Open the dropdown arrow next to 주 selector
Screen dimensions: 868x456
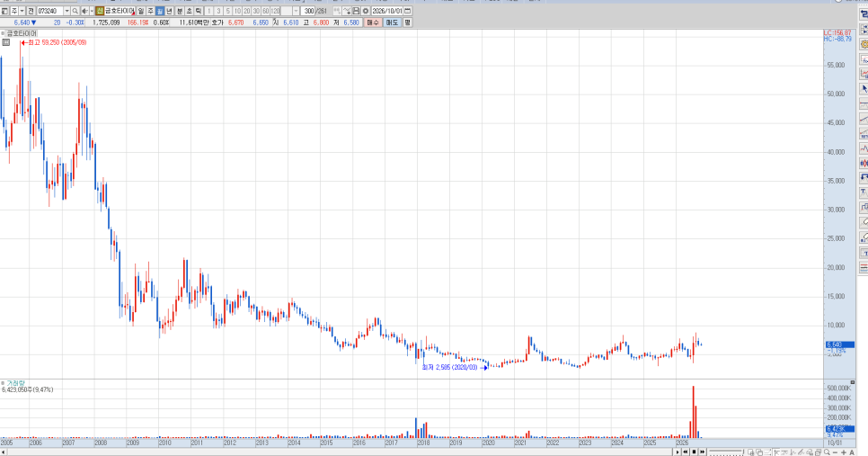pos(22,11)
